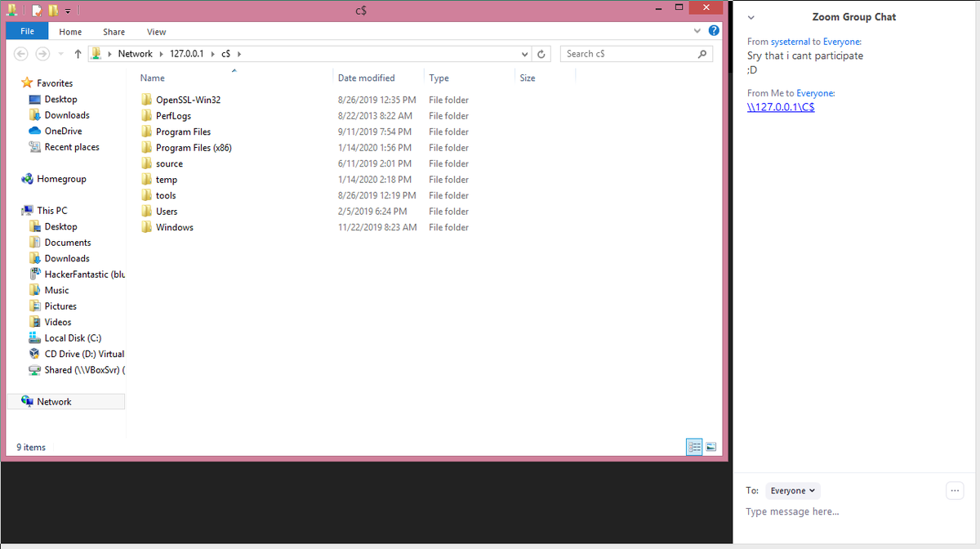
Task: Expand the ribbon with the chevron
Action: [x=697, y=31]
